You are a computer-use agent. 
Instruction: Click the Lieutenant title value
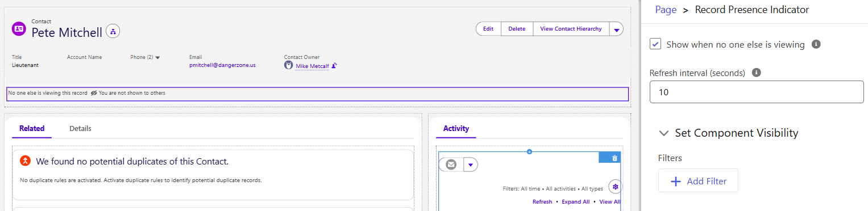[25, 65]
